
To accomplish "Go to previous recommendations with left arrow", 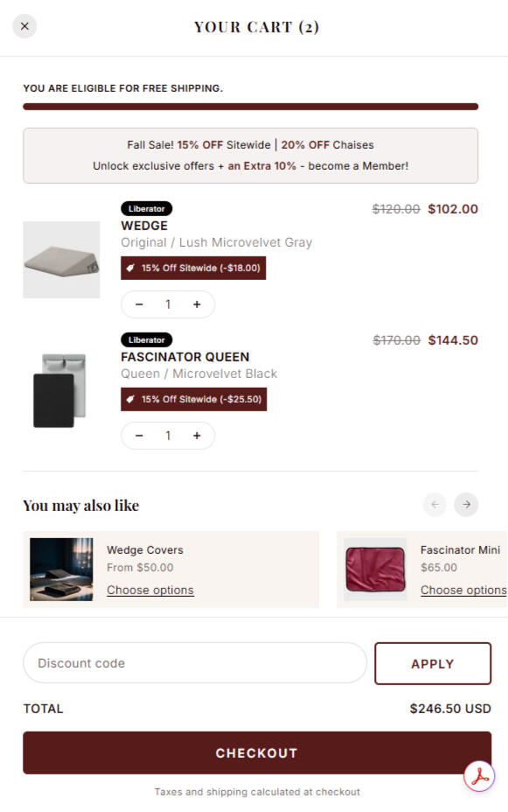I will tap(435, 504).
